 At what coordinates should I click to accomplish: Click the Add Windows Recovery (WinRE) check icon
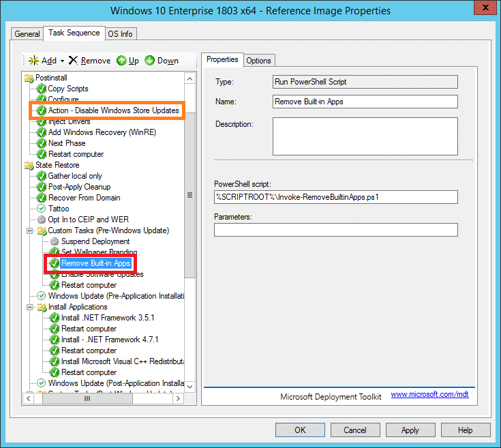click(42, 132)
